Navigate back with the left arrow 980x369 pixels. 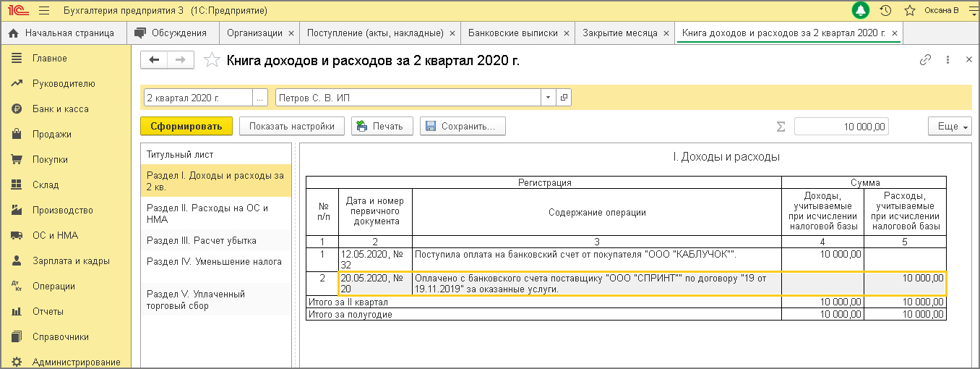154,60
